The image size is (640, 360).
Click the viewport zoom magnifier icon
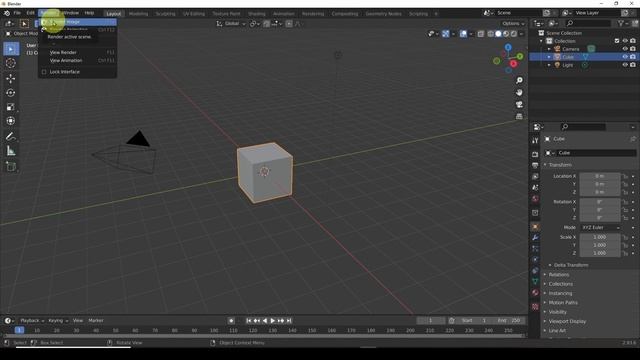click(x=519, y=80)
